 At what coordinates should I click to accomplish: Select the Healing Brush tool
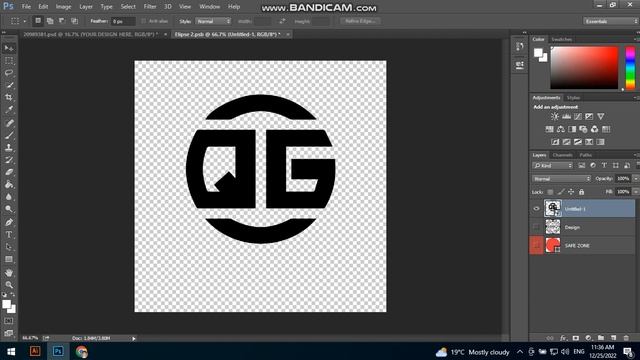9,123
